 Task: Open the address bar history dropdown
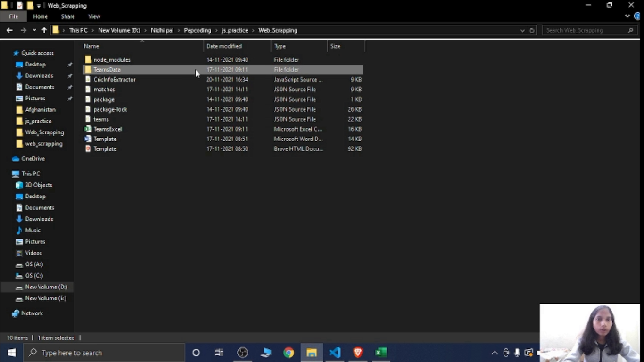pos(522,30)
